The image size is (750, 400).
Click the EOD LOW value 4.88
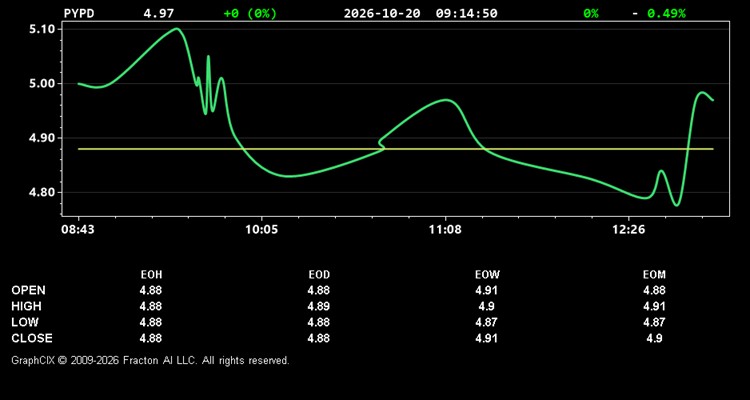tap(319, 322)
